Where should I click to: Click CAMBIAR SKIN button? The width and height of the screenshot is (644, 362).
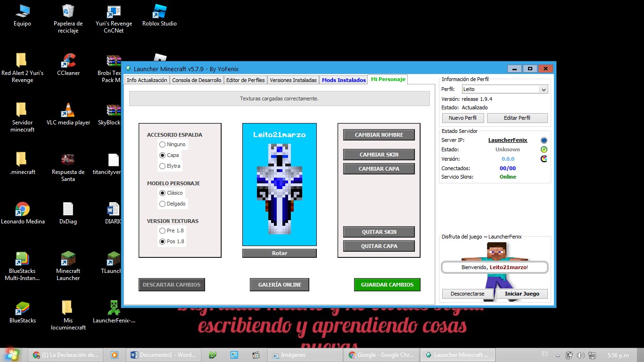click(x=379, y=155)
